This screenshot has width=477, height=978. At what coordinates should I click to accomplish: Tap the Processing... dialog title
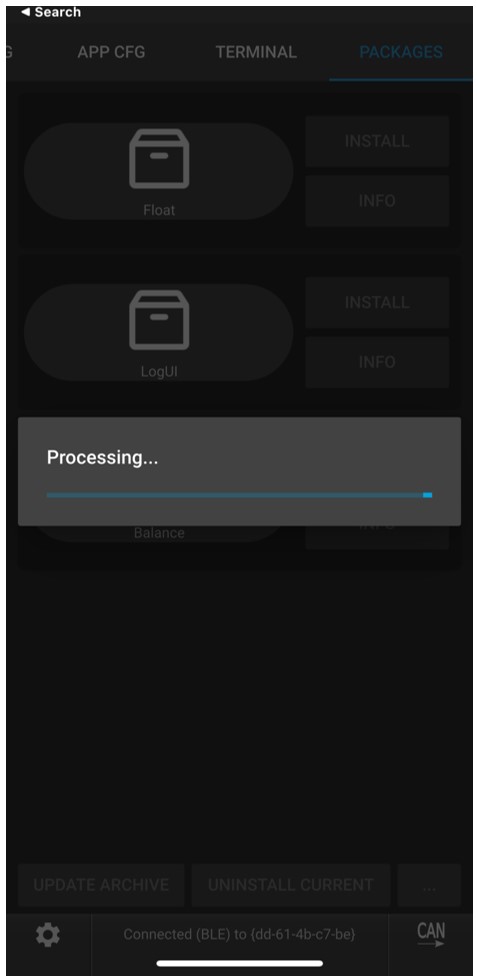coord(102,458)
